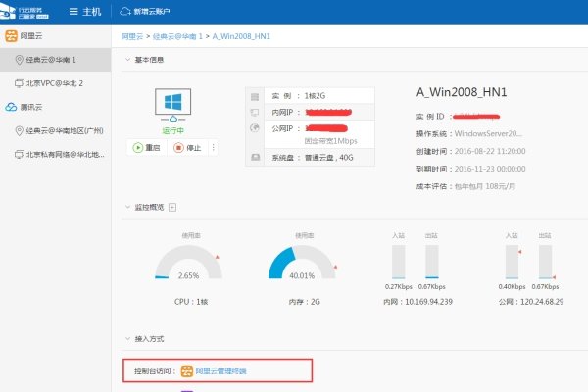
Task: Click the instance spec icon beside 1核2G
Action: (255, 97)
